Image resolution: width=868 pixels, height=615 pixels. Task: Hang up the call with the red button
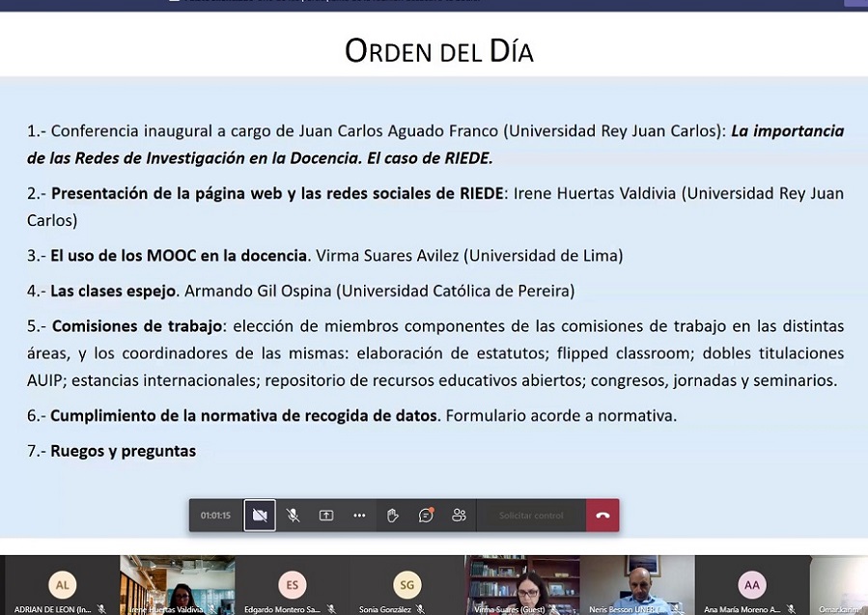coord(602,516)
